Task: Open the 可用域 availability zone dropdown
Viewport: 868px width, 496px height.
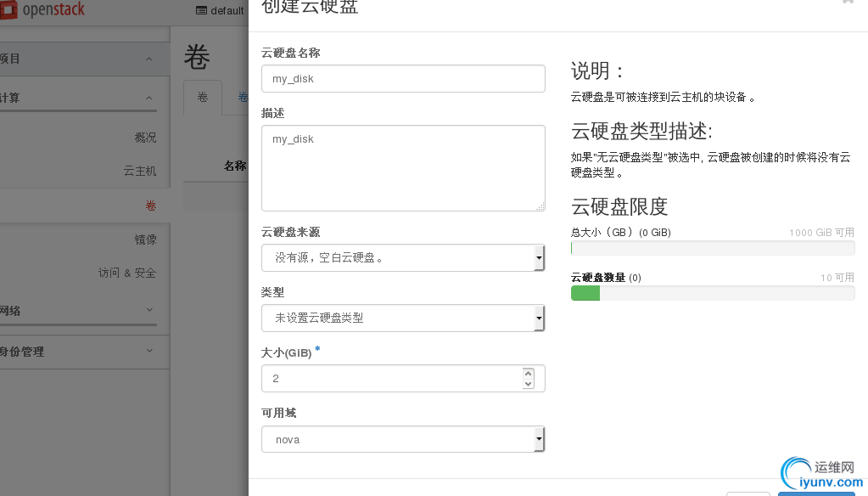Action: [x=403, y=440]
